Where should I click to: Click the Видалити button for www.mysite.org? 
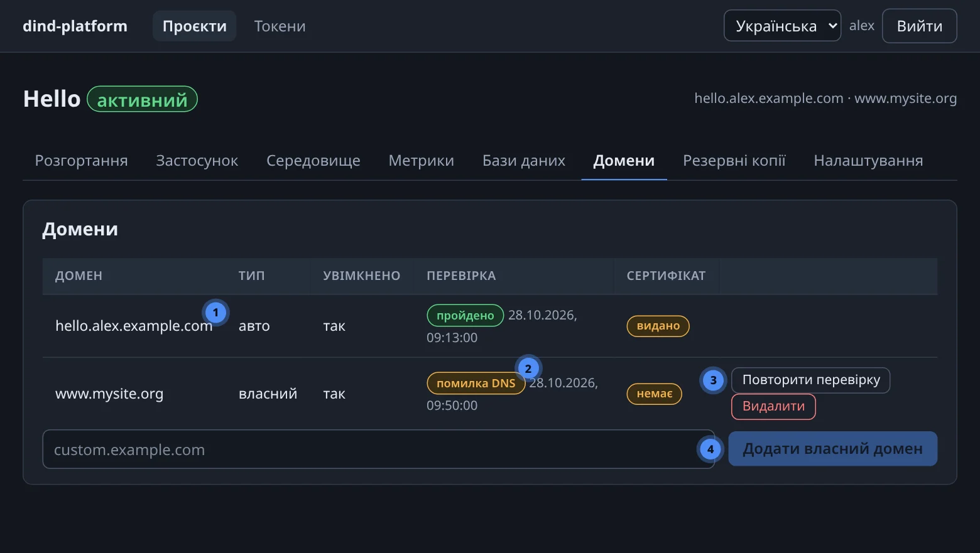pyautogui.click(x=773, y=406)
